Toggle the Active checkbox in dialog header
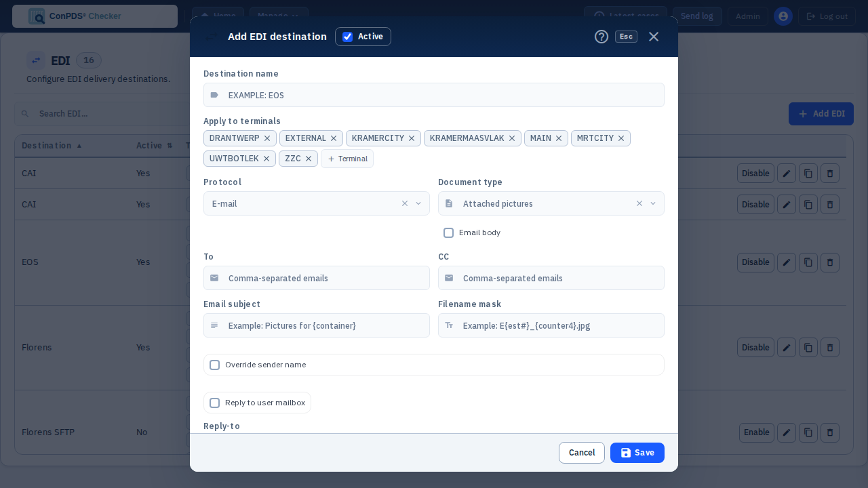This screenshot has width=868, height=488. pos(347,37)
